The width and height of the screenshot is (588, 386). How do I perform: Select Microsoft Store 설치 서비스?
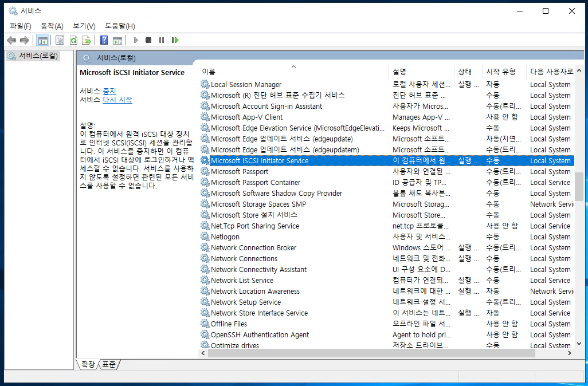[387, 215]
